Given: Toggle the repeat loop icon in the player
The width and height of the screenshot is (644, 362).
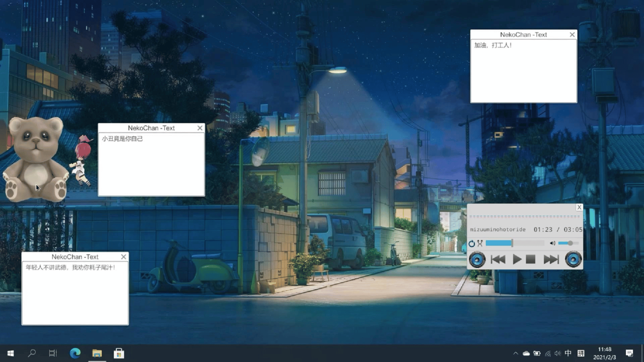Looking at the screenshot, I should point(472,244).
